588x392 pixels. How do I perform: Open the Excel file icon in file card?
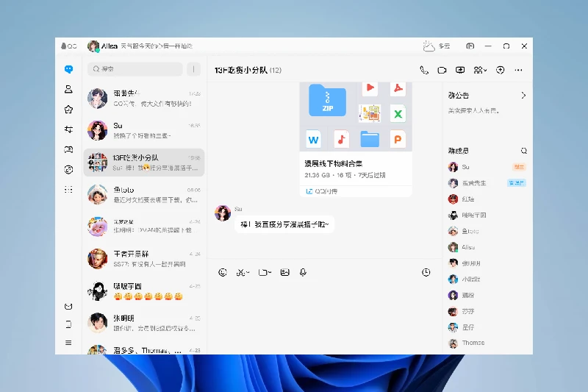(398, 113)
